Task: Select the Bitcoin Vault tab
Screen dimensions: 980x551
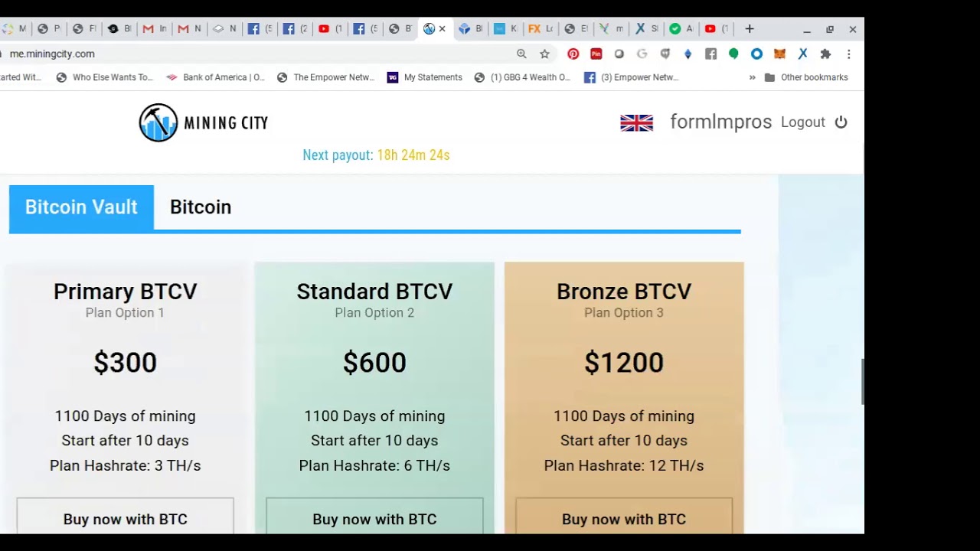Action: pyautogui.click(x=81, y=207)
